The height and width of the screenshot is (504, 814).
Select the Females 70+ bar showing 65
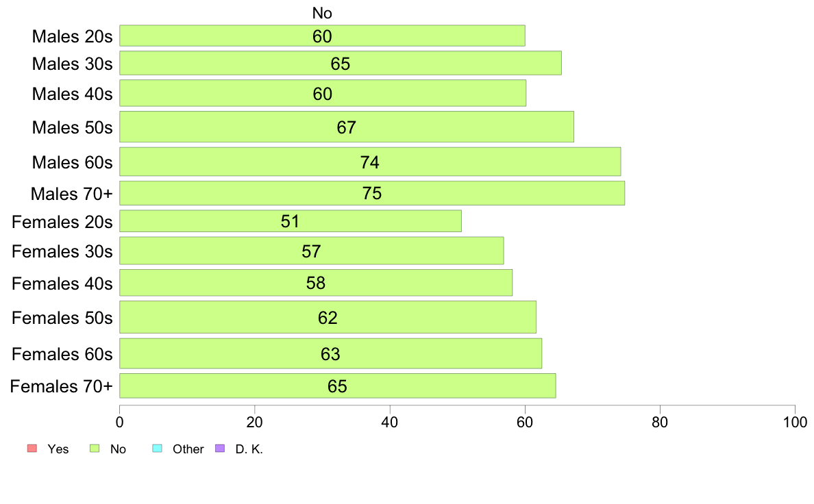point(338,386)
